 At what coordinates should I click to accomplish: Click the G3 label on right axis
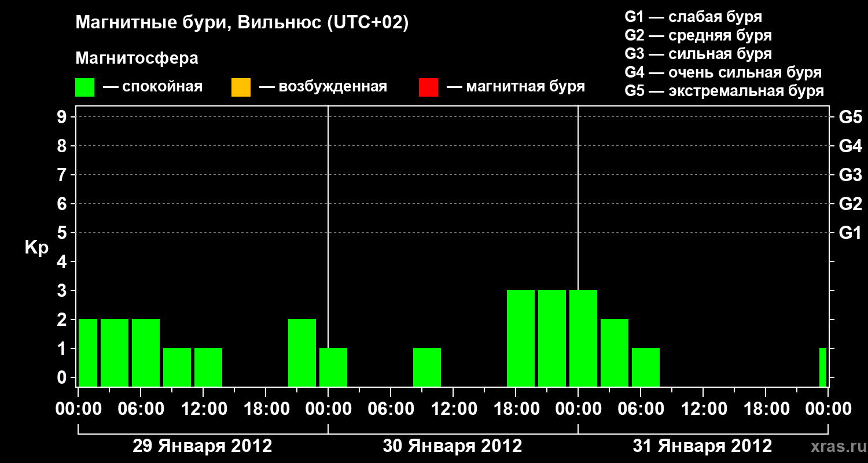pyautogui.click(x=850, y=175)
